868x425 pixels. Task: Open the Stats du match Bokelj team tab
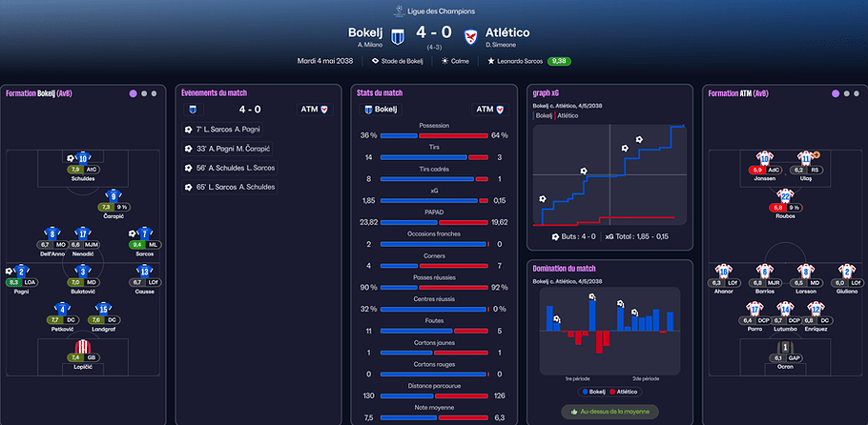click(x=381, y=109)
